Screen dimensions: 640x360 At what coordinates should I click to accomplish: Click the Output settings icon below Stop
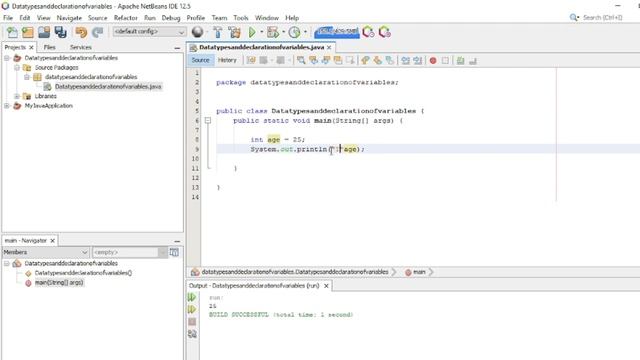click(192, 334)
